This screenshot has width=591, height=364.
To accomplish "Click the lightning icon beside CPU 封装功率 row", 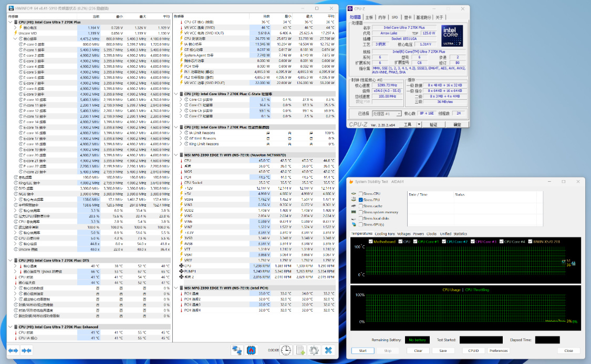I will pos(181,38).
